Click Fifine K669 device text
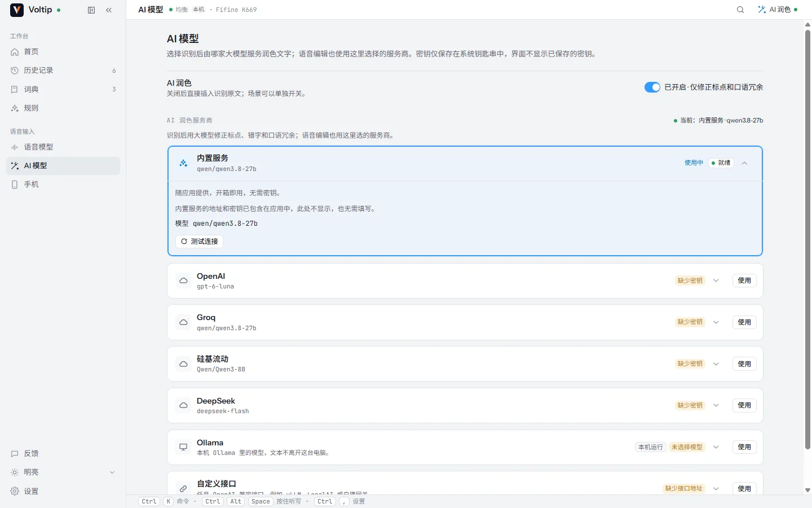The height and width of the screenshot is (508, 812). pyautogui.click(x=236, y=10)
